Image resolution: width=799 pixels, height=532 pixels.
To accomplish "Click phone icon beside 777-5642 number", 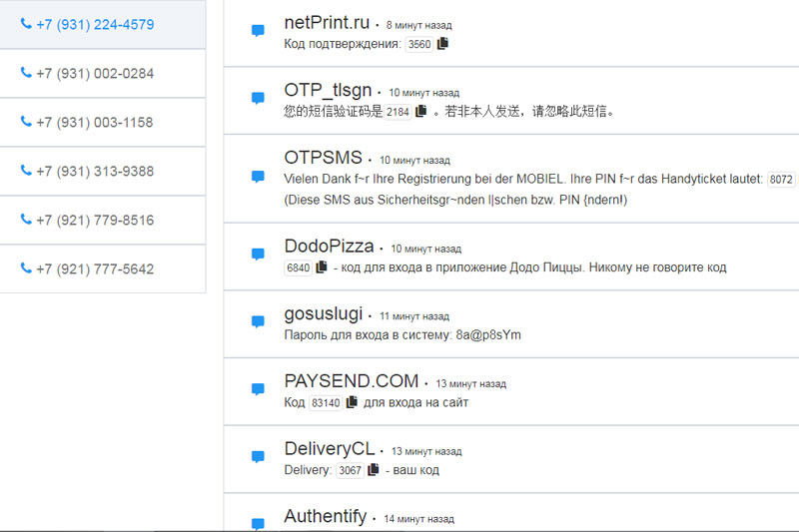I will click(x=26, y=267).
